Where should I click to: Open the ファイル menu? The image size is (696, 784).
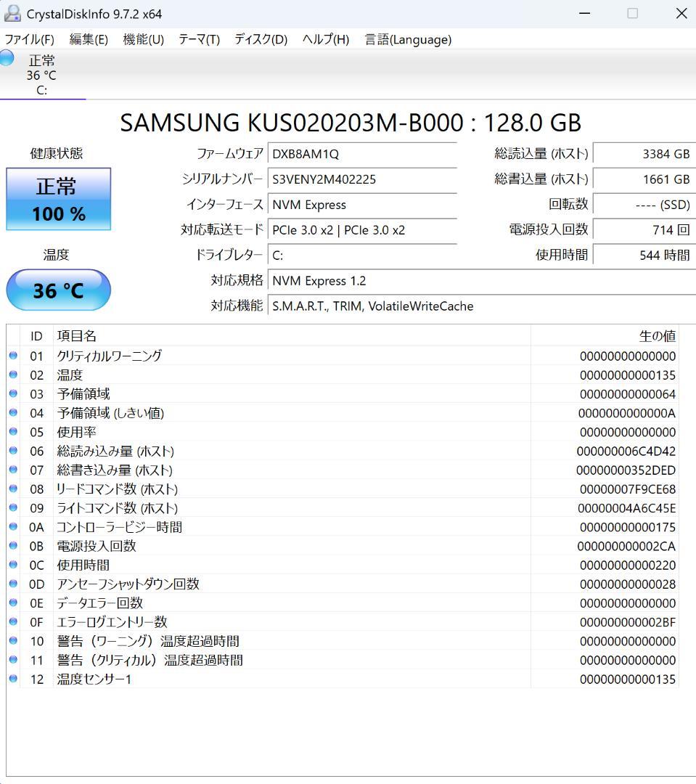(30, 40)
